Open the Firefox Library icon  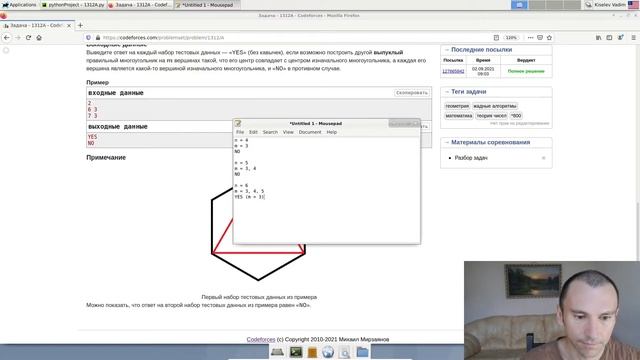point(598,38)
